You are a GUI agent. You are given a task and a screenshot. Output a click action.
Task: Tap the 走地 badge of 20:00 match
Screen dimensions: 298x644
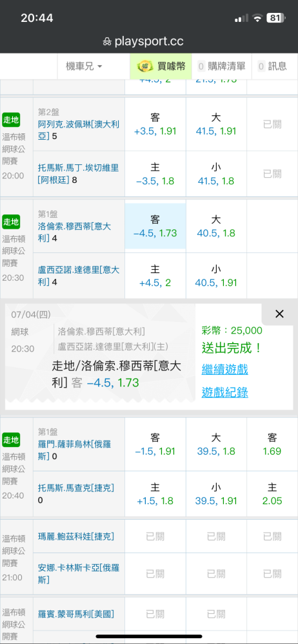pos(11,120)
